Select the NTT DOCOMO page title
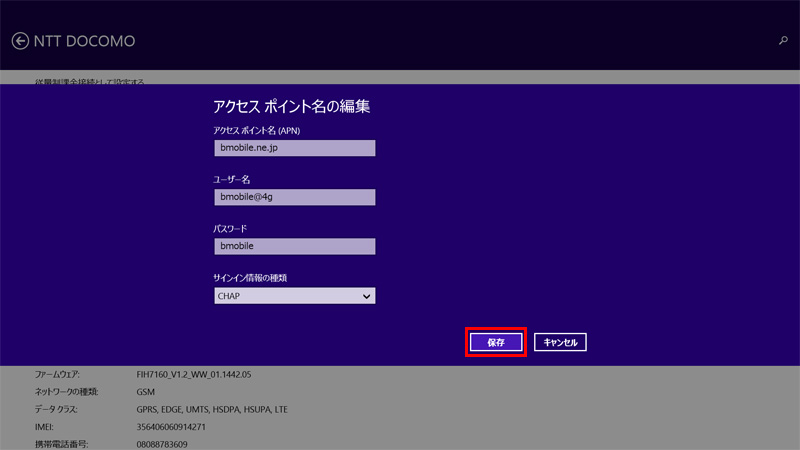The width and height of the screenshot is (800, 450). (x=84, y=41)
